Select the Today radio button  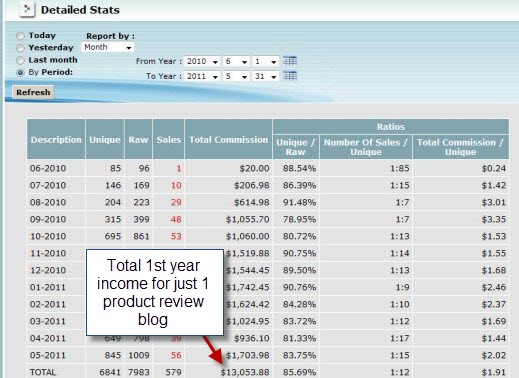point(21,36)
